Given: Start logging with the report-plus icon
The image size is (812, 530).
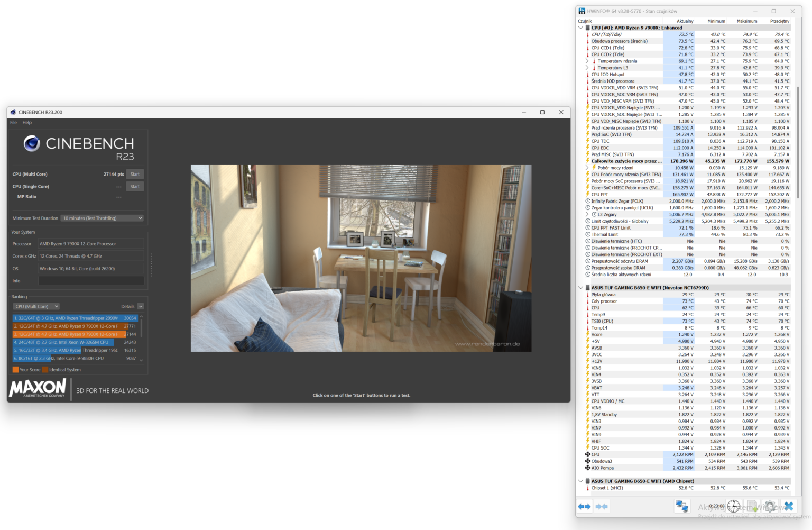Looking at the screenshot, I should (752, 506).
